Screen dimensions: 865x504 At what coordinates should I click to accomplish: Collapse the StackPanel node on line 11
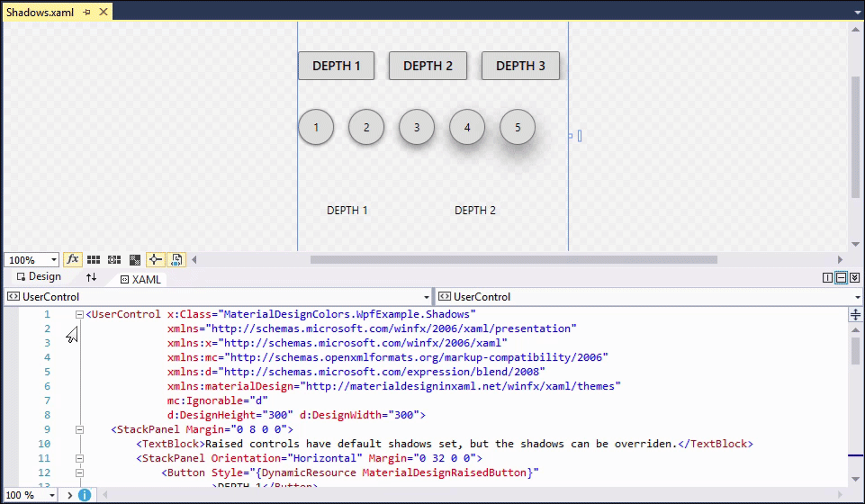(79, 458)
